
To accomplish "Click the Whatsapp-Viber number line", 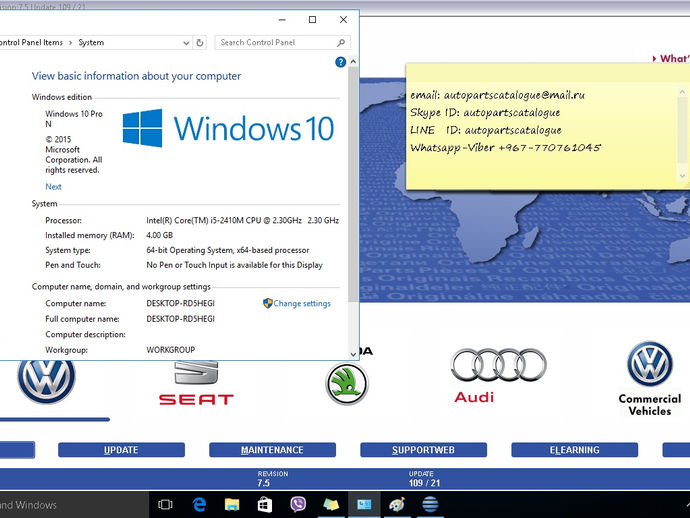I will (505, 147).
